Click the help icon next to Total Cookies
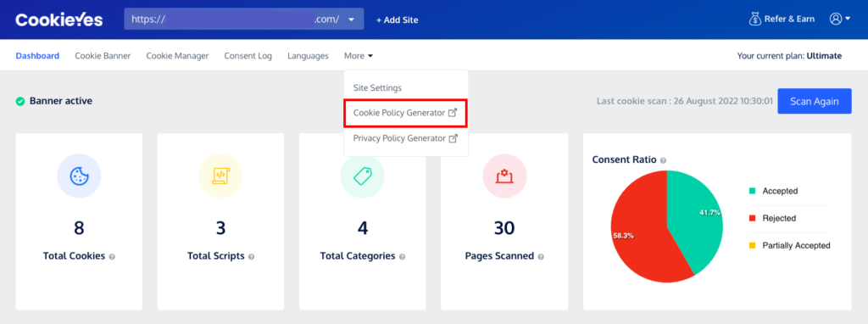Viewport: 868px width, 324px height. tap(112, 257)
